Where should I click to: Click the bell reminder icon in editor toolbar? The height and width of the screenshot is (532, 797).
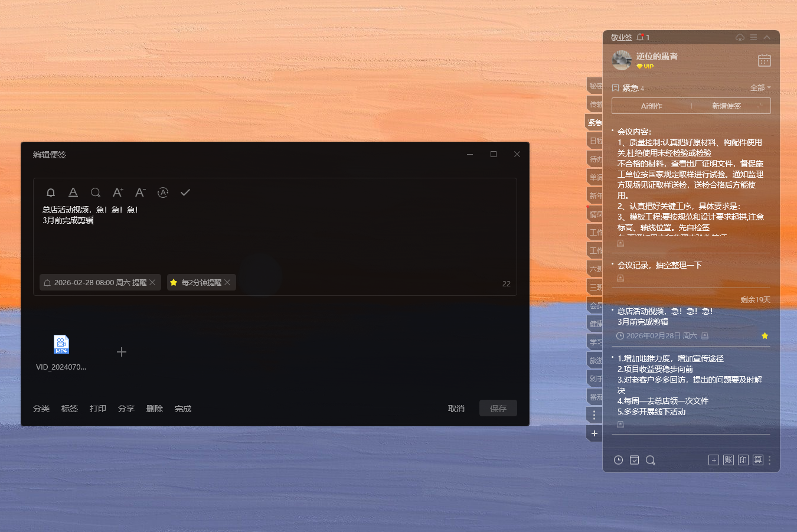(x=51, y=192)
